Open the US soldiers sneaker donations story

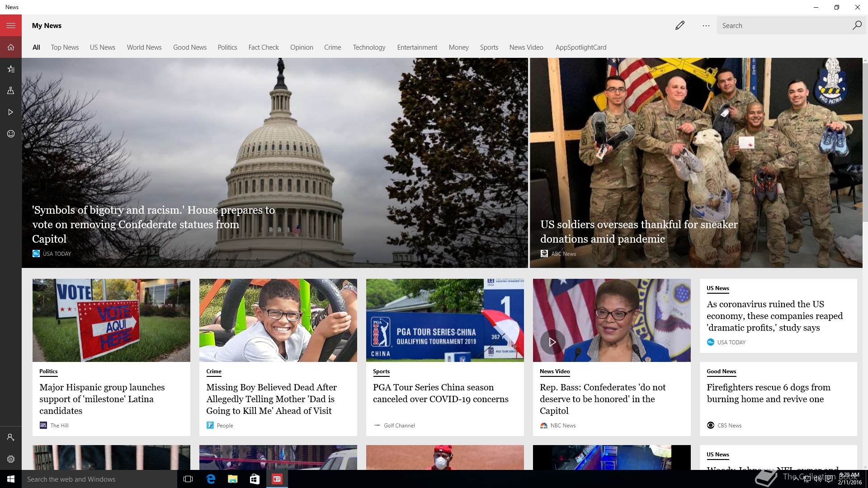tap(639, 232)
